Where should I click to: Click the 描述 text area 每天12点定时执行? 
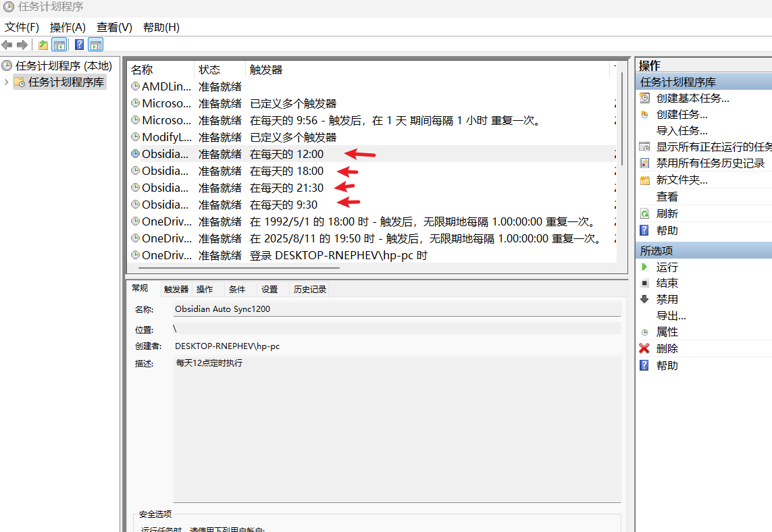(x=397, y=429)
